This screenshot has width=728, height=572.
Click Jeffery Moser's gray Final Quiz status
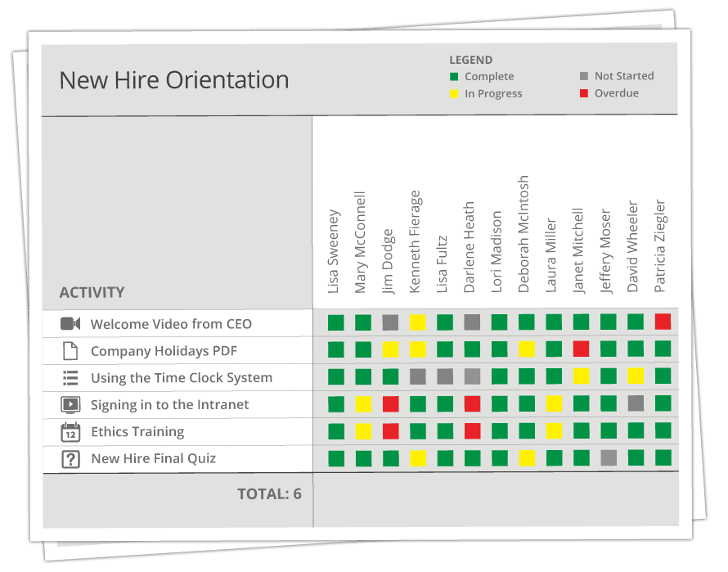pyautogui.click(x=608, y=457)
